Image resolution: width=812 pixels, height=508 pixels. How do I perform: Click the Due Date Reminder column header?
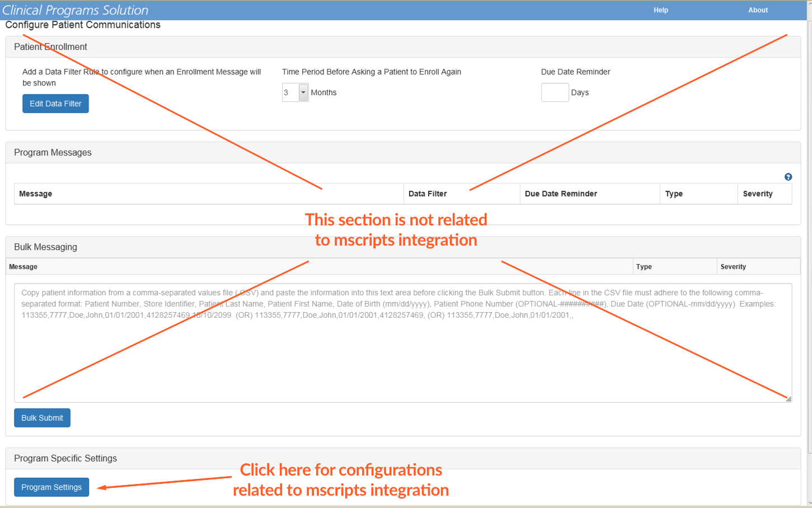tap(590, 194)
